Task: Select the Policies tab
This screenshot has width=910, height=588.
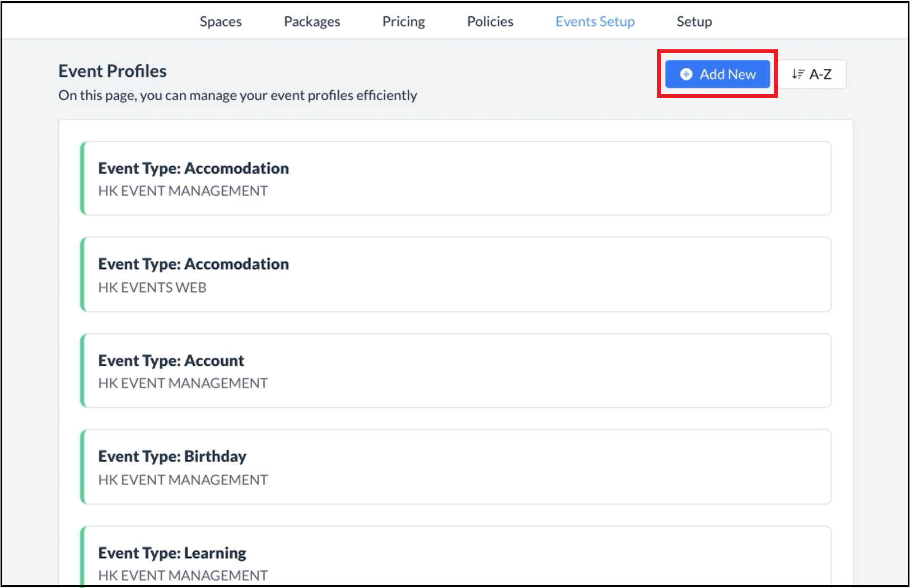Action: [x=490, y=21]
